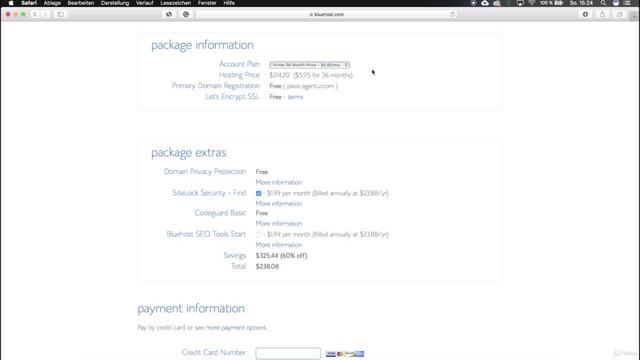Click the bluehost.com address bar
The width and height of the screenshot is (640, 360).
point(327,14)
